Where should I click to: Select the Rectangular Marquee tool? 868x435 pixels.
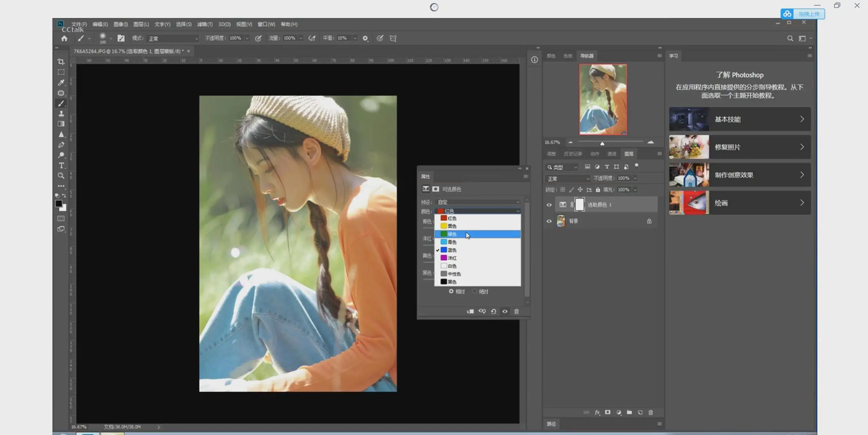point(61,72)
